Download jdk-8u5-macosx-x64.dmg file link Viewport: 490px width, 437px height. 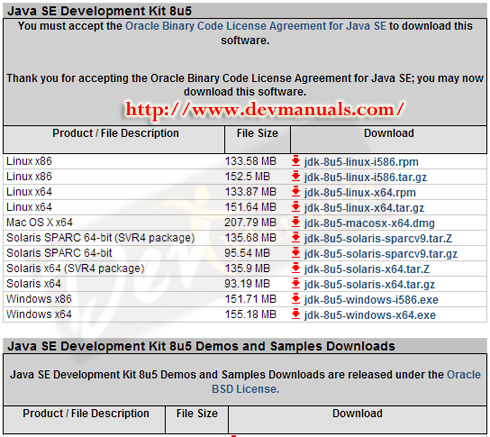click(x=369, y=223)
